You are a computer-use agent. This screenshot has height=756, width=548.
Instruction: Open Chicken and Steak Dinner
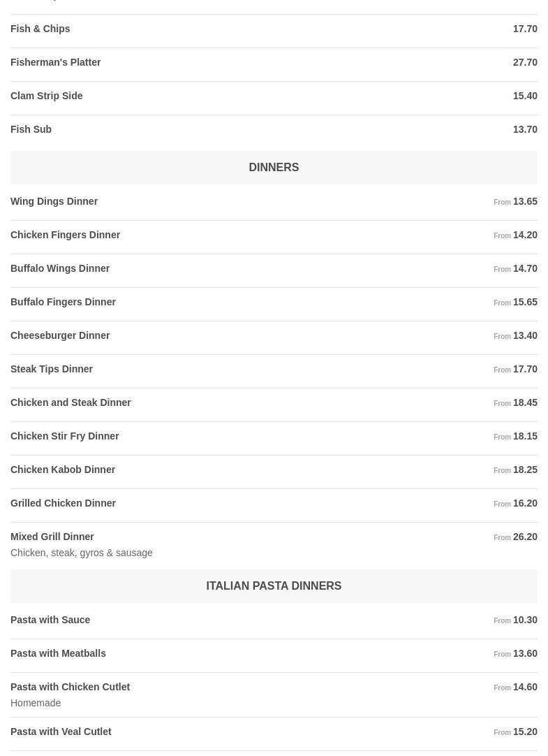pos(71,403)
